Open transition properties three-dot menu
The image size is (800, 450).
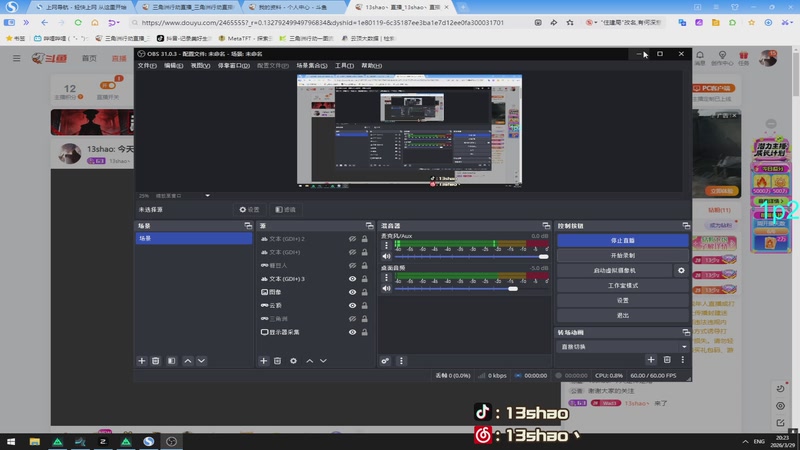click(683, 360)
